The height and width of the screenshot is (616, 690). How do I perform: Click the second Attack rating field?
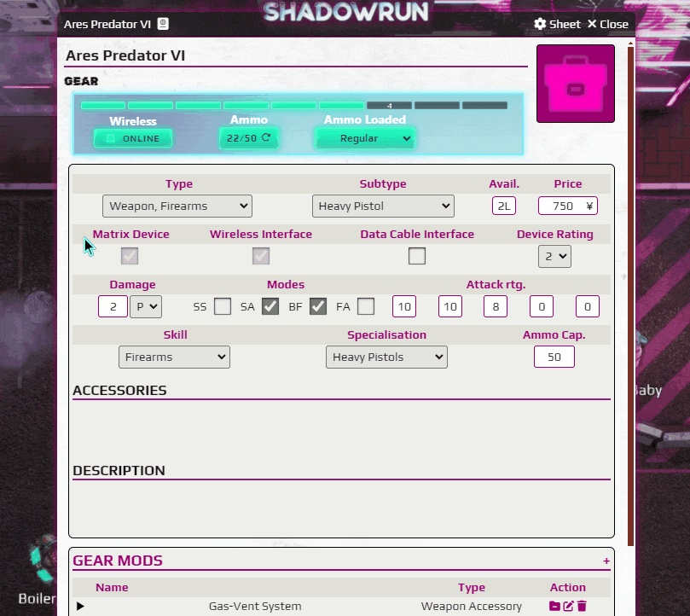[449, 306]
